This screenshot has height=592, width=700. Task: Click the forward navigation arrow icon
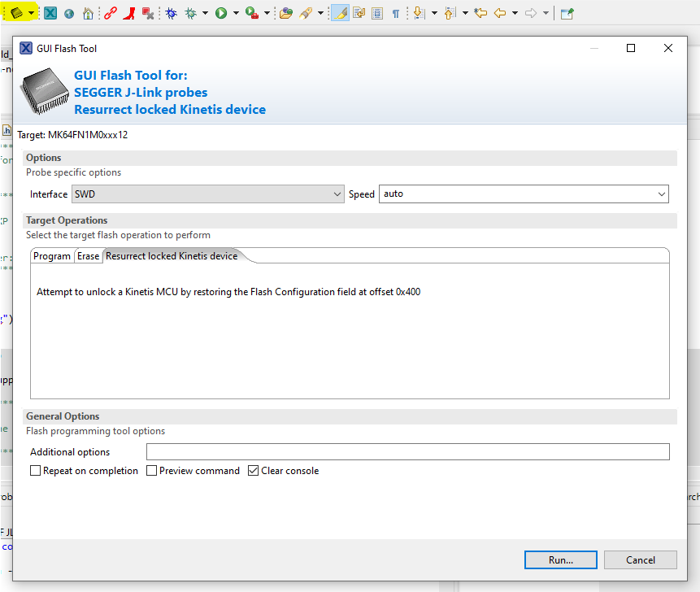click(x=531, y=13)
